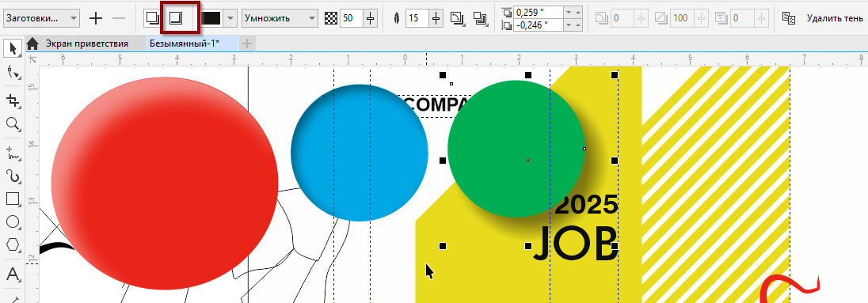Select the inner shadow mode button
The image size is (868, 303).
[x=176, y=18]
